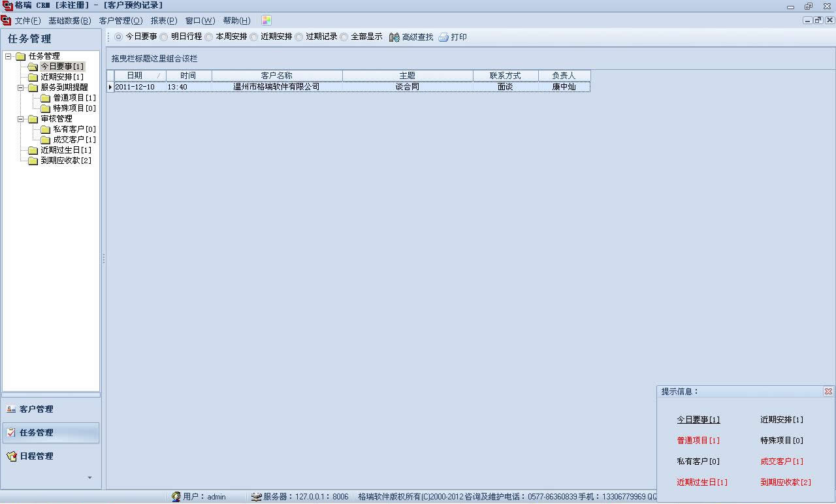Open the navigation pane configure dropdown arrow
The height and width of the screenshot is (504, 836).
pos(90,478)
